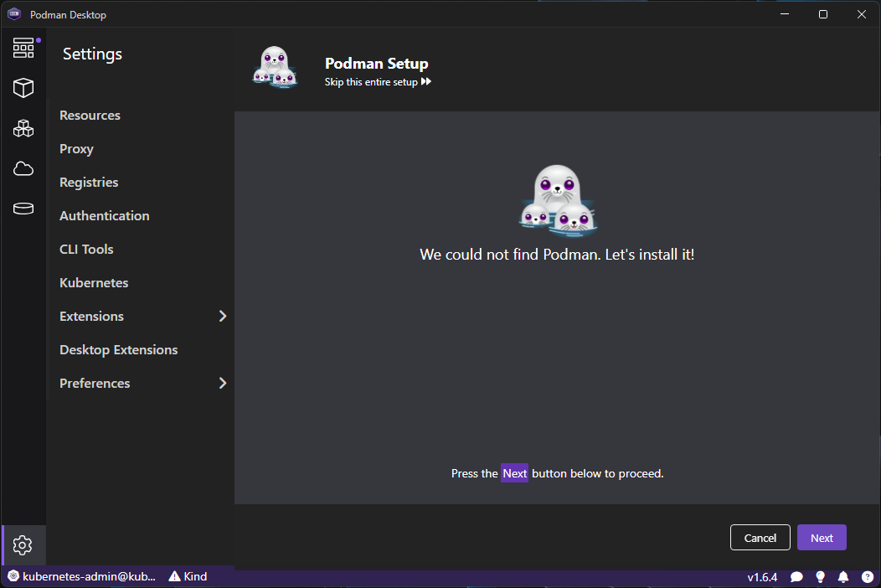Click the v1.6.4 version label
This screenshot has width=881, height=588.
coord(762,577)
